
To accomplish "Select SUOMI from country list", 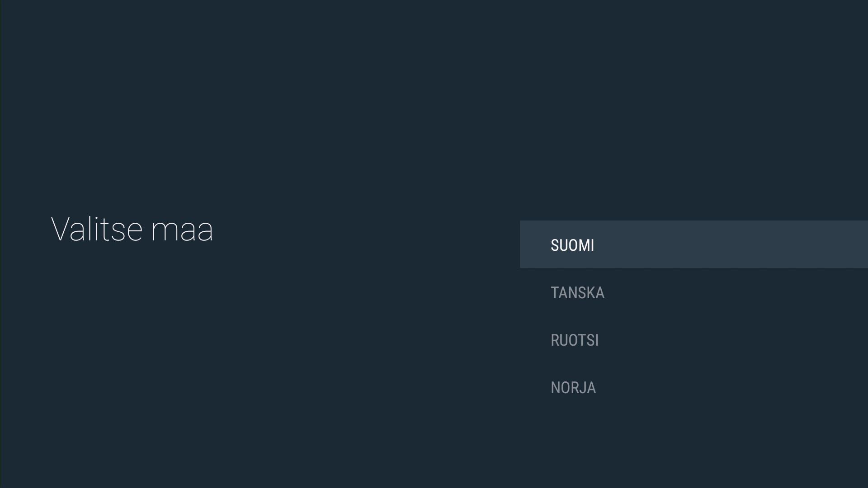I will coord(572,245).
